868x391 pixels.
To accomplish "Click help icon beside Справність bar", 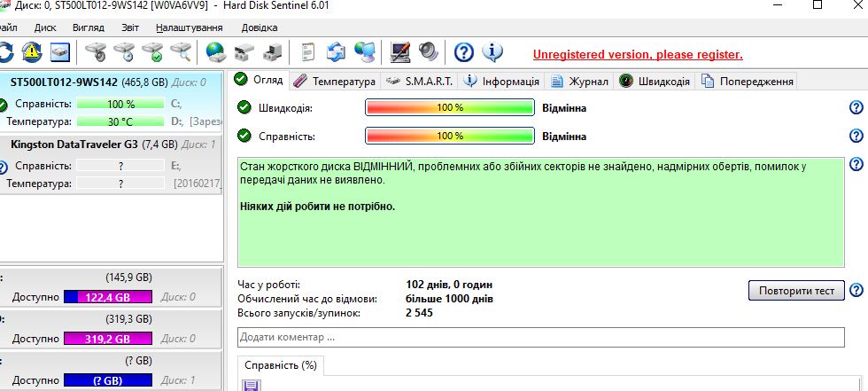I will click(856, 136).
